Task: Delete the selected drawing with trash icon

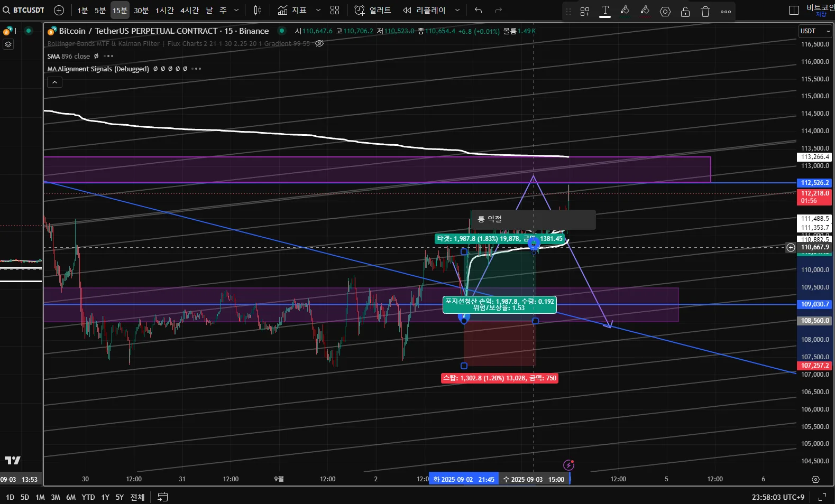Action: click(x=705, y=11)
